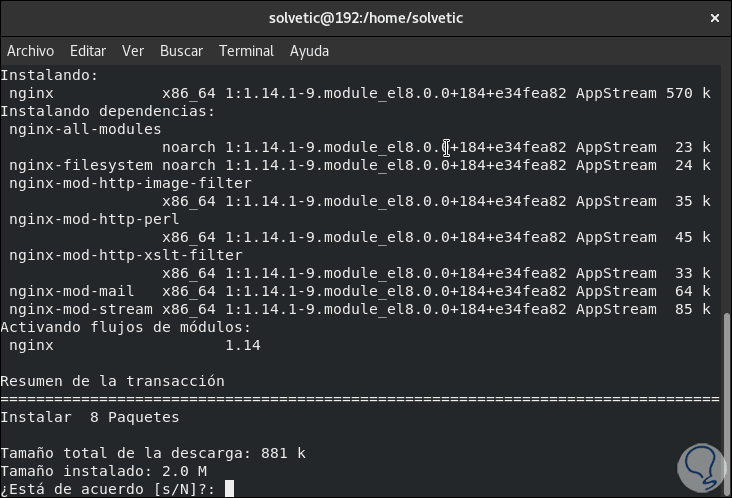Click the cursor after the ¿Está de acuerdo prompt
This screenshot has height=498, width=732.
point(229,489)
